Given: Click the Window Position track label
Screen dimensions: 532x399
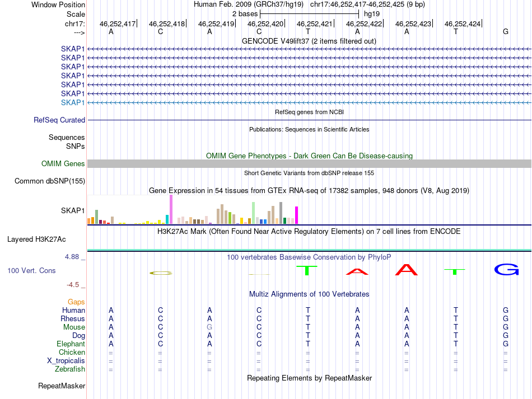Looking at the screenshot, I should 58,4.
